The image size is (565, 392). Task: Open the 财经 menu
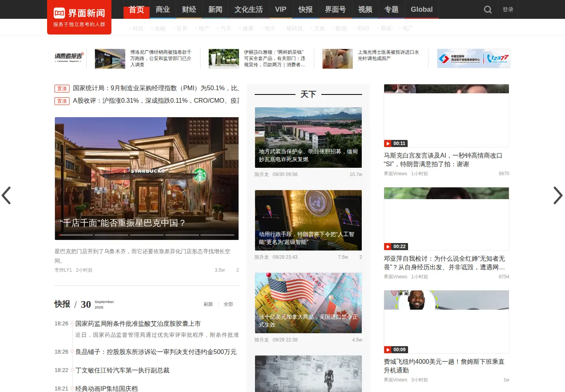coord(189,9)
